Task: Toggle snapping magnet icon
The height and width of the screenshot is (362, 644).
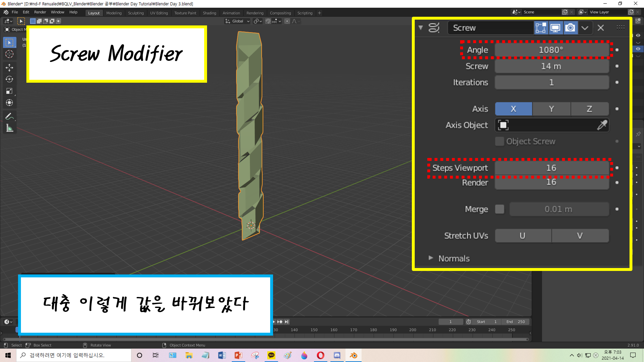Action: tap(268, 21)
